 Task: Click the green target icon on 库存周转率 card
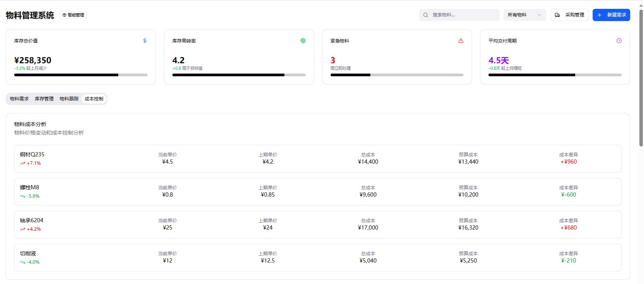tap(303, 41)
